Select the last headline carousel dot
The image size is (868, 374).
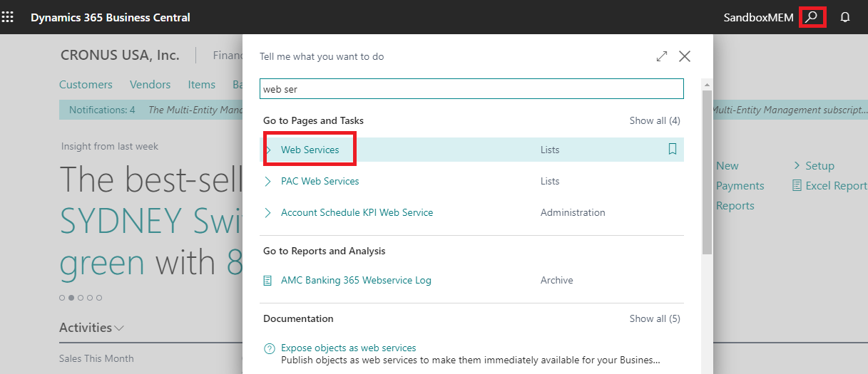point(99,297)
